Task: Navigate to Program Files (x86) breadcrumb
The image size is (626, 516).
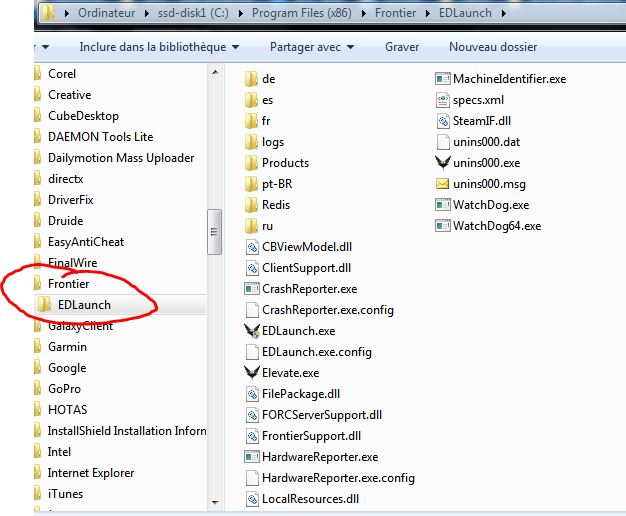Action: (302, 13)
